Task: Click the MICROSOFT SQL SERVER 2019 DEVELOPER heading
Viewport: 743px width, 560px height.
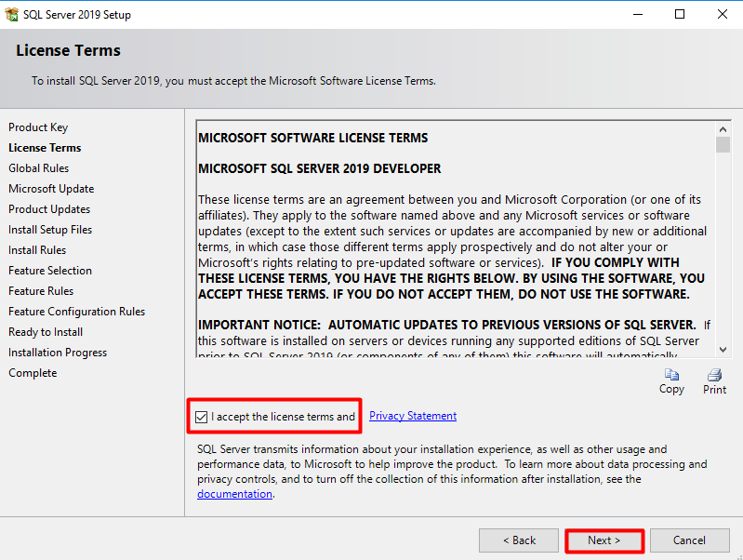Action: 319,168
